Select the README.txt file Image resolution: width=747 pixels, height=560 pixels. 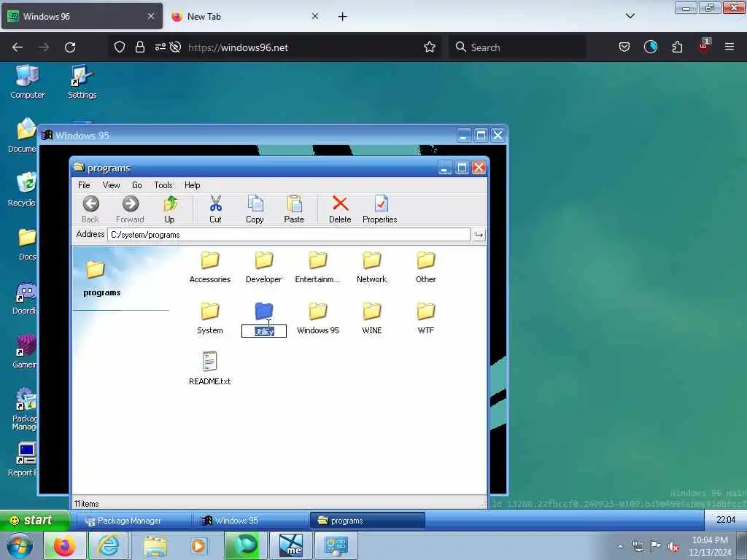point(209,368)
